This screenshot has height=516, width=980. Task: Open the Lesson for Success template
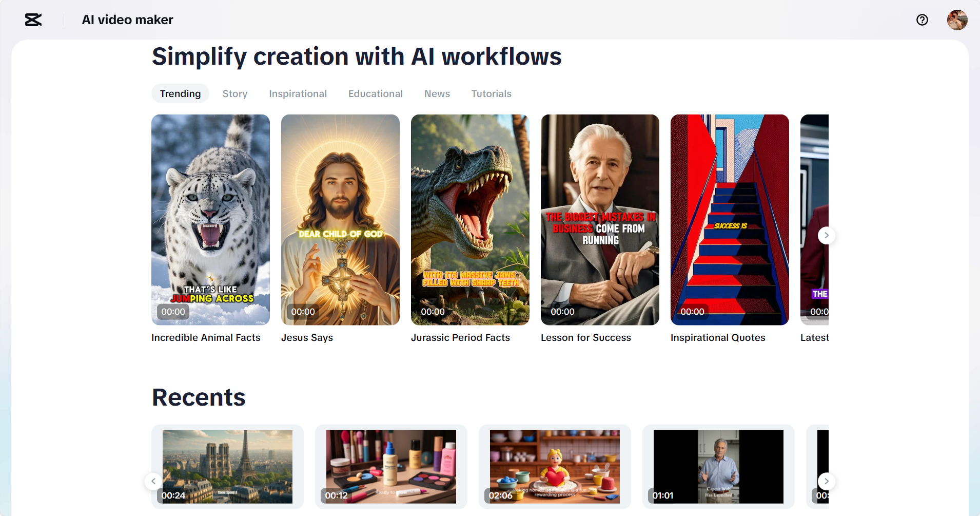600,219
